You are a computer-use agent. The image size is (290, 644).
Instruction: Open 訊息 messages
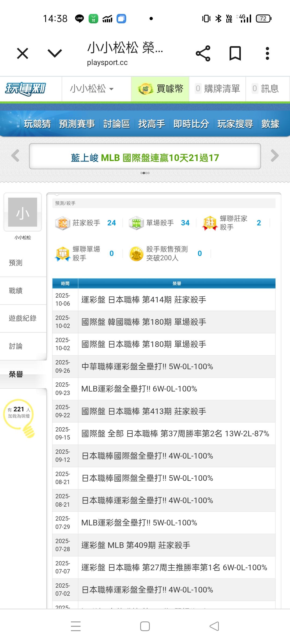(x=265, y=89)
